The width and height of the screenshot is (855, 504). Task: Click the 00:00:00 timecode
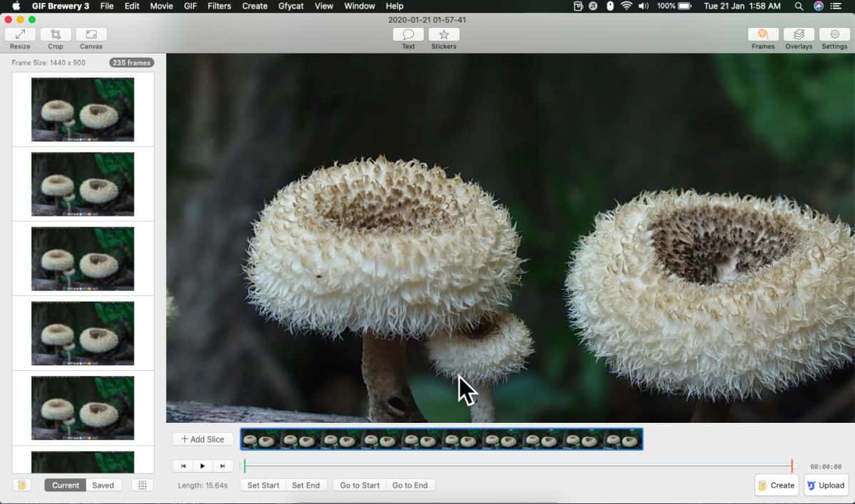tap(826, 467)
